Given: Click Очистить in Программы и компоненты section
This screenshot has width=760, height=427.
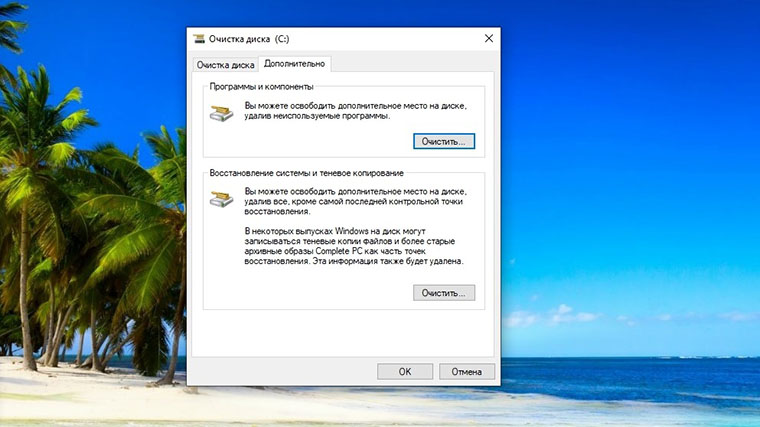Looking at the screenshot, I should pos(444,142).
